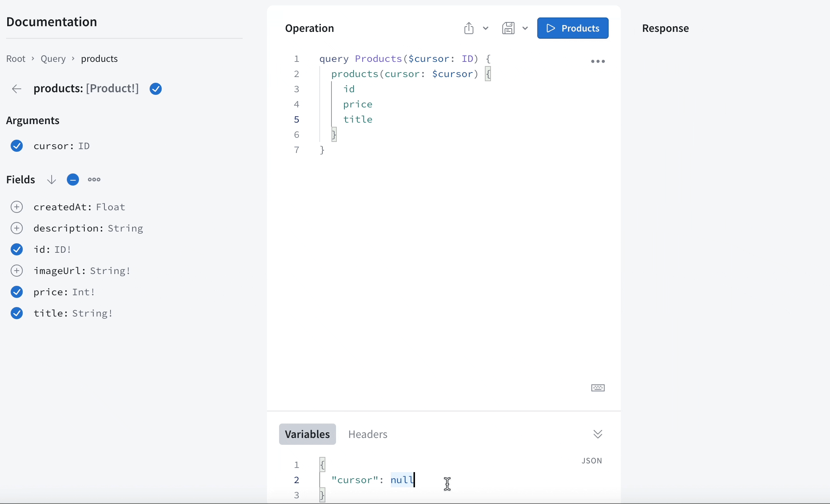Open the share dropdown arrow

pos(486,28)
